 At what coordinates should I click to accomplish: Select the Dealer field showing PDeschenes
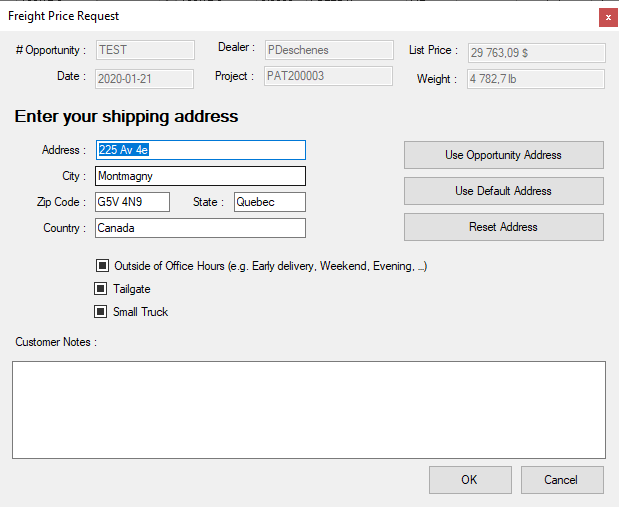[x=328, y=50]
